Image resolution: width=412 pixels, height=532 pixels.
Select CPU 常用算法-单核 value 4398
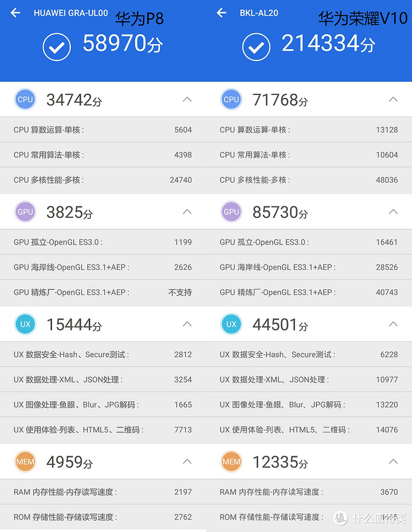tap(183, 155)
